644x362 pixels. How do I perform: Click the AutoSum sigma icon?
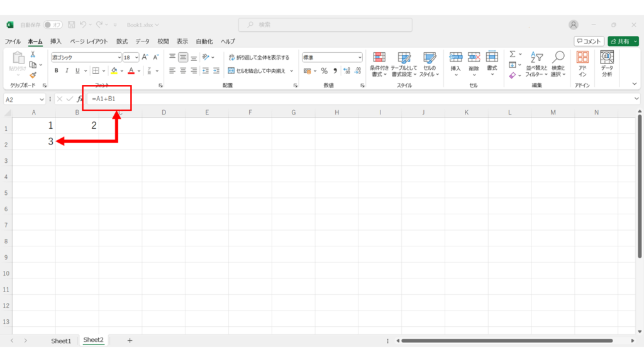tap(512, 54)
